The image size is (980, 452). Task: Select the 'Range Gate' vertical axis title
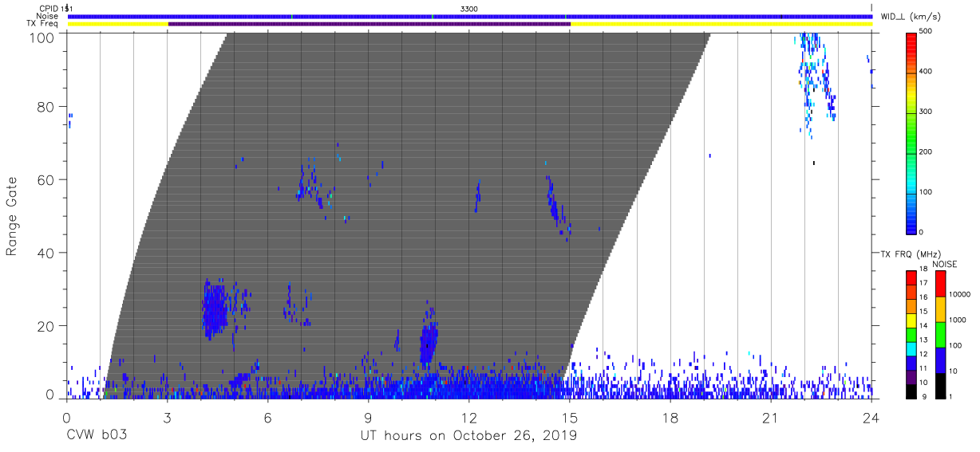coord(12,217)
